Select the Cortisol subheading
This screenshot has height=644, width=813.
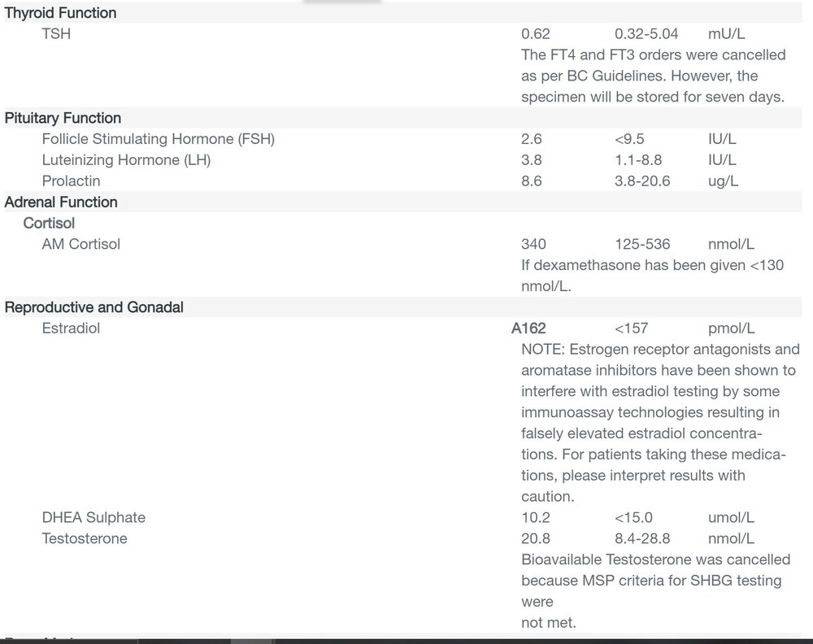49,223
